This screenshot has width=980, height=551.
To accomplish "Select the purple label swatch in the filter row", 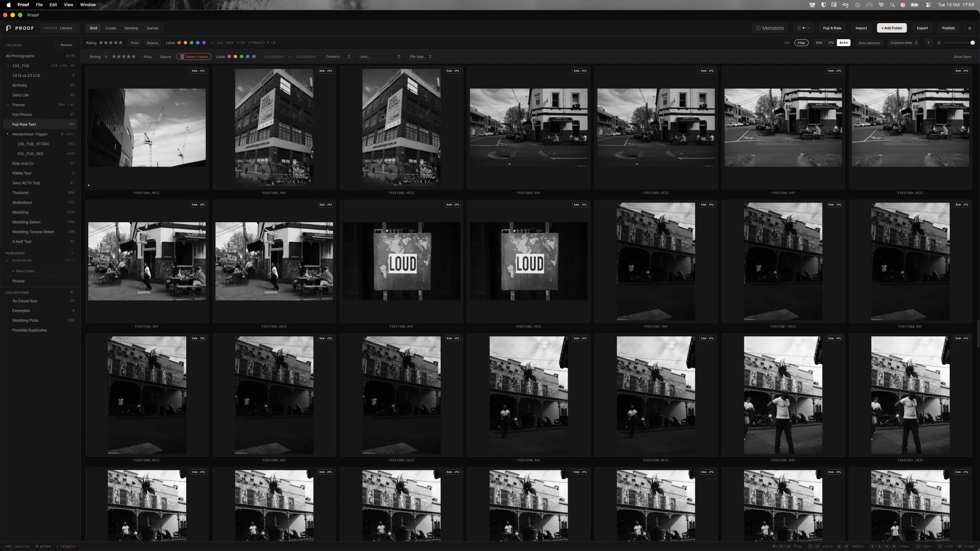I will click(x=254, y=57).
